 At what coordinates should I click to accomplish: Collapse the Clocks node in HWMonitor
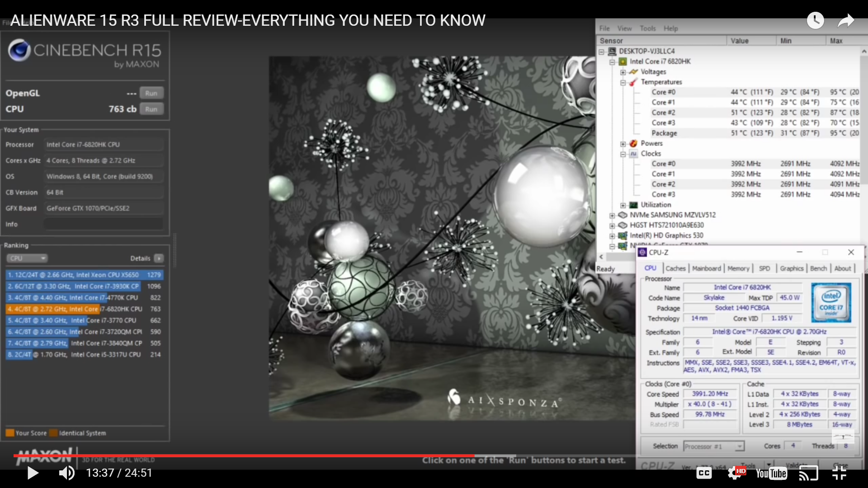[623, 154]
